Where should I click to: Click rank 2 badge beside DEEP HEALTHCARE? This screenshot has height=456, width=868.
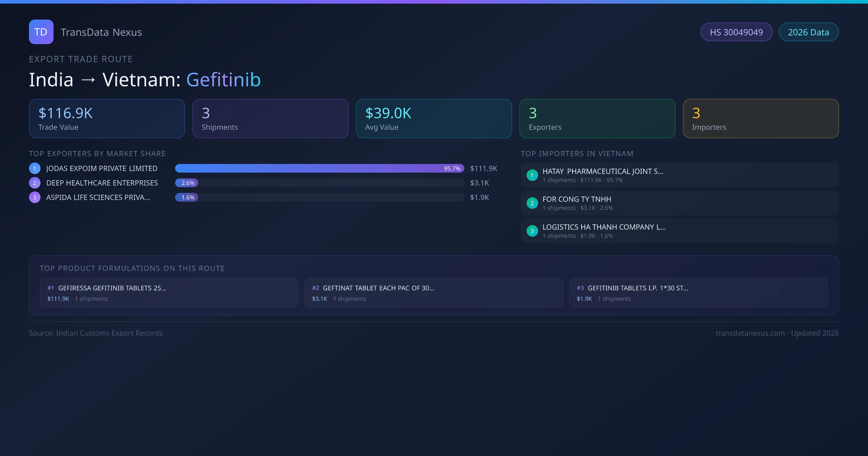click(35, 183)
